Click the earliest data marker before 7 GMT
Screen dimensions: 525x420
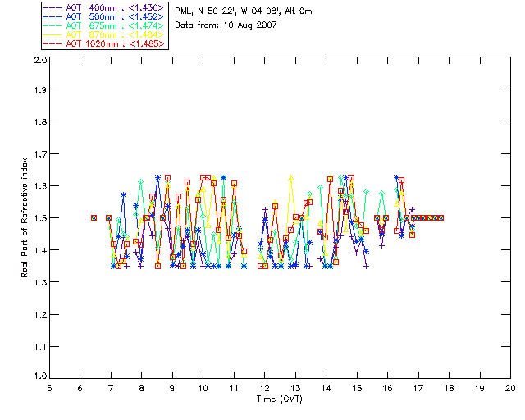(x=94, y=217)
